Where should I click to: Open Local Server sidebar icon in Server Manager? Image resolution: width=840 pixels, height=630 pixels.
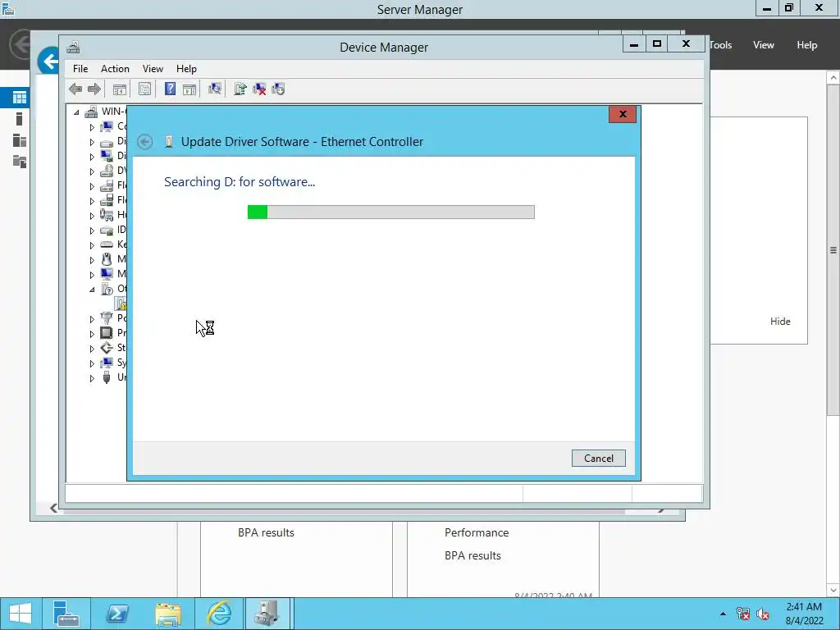coord(20,119)
